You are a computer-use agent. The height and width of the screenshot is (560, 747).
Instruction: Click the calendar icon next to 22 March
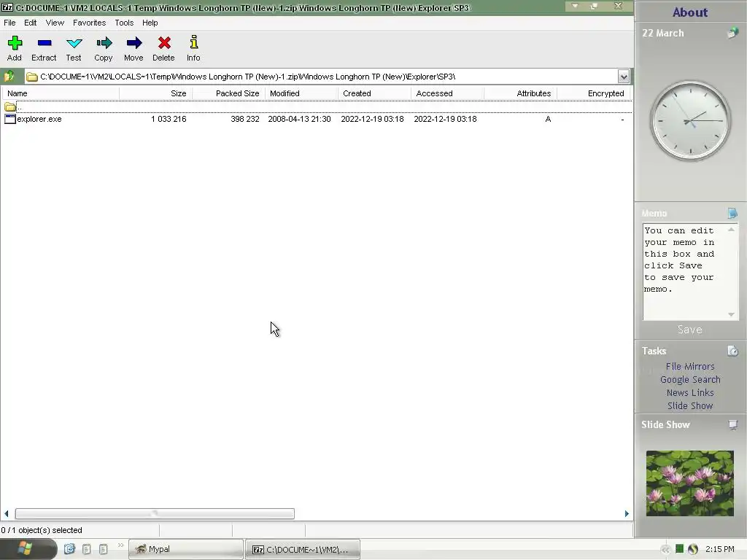[x=732, y=33]
